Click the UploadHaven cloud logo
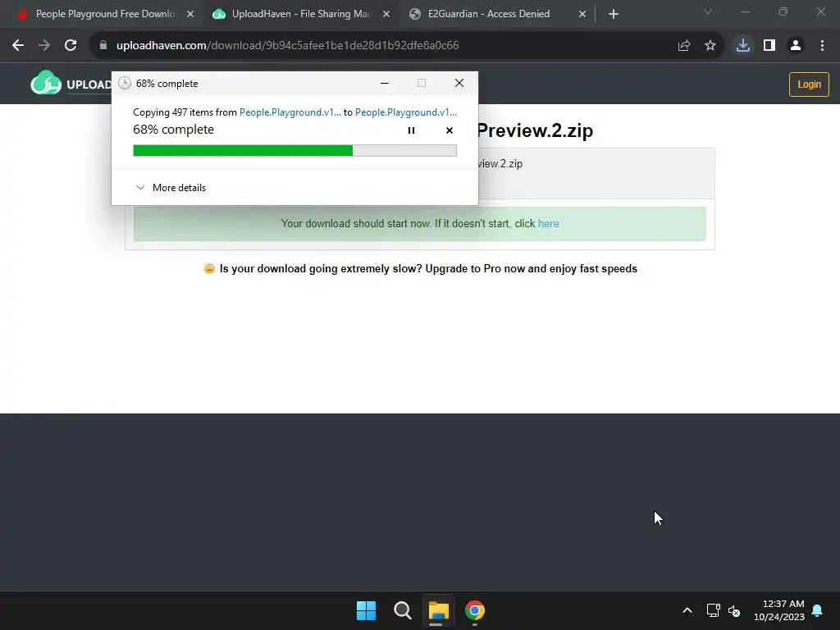The height and width of the screenshot is (630, 840). coord(46,83)
